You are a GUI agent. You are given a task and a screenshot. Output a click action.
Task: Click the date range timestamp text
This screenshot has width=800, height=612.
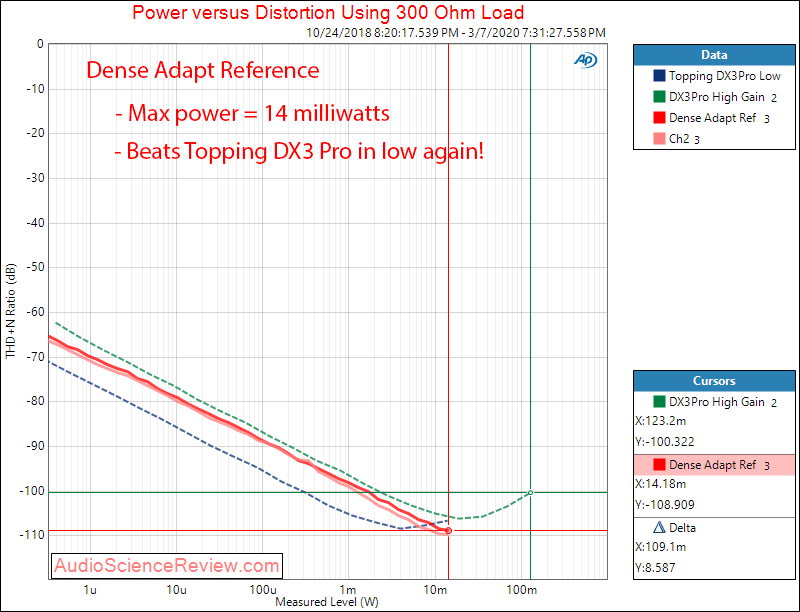point(456,33)
